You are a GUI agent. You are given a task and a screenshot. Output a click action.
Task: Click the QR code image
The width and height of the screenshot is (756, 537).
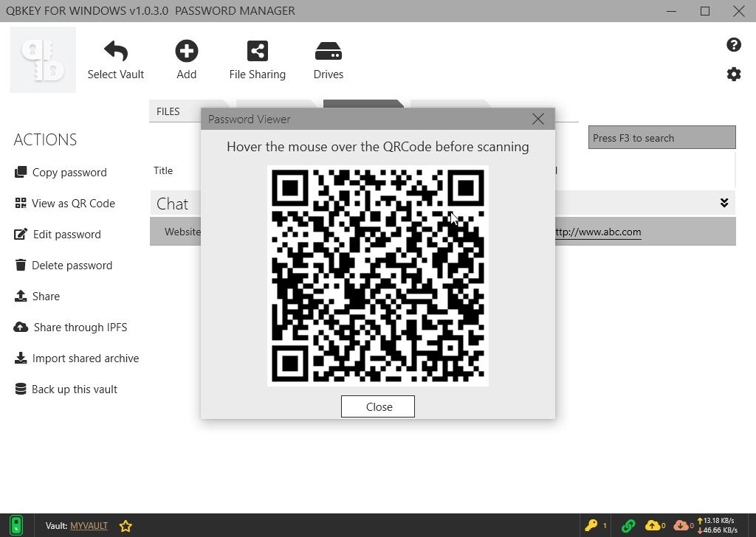tap(377, 275)
